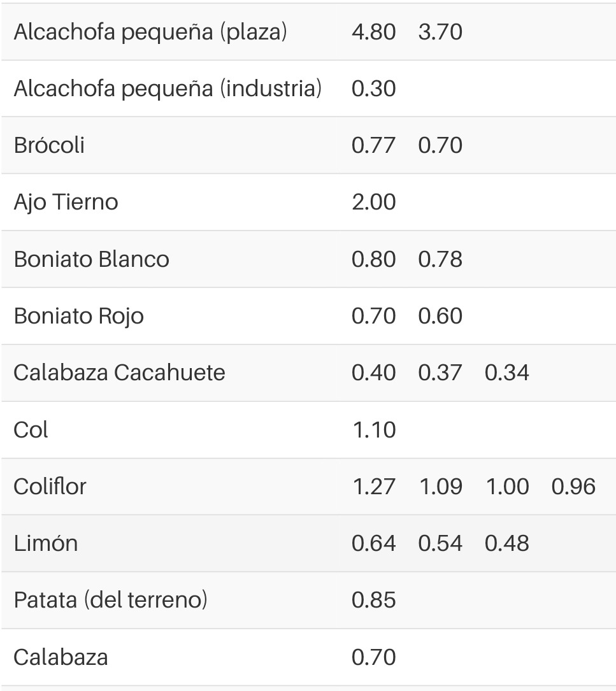616x691 pixels.
Task: Select the Alcachofa pequeña (plaza) row label
Action: 150,32
